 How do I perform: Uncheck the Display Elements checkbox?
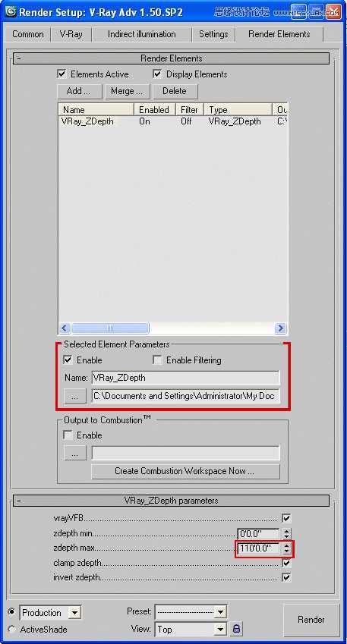pos(157,74)
